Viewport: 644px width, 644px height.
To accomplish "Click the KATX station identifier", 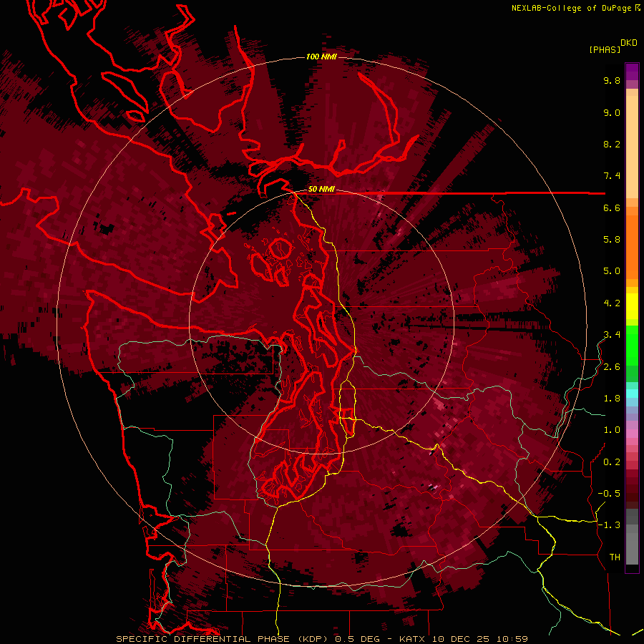I will [x=413, y=639].
